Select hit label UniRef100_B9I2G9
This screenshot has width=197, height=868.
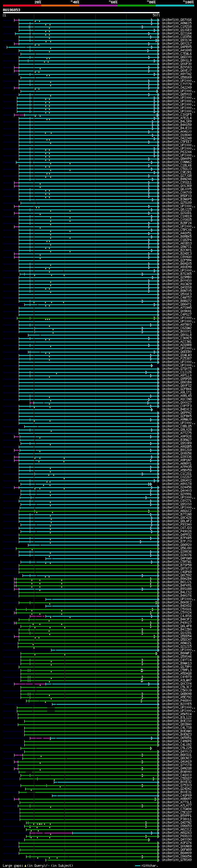click(177, 450)
